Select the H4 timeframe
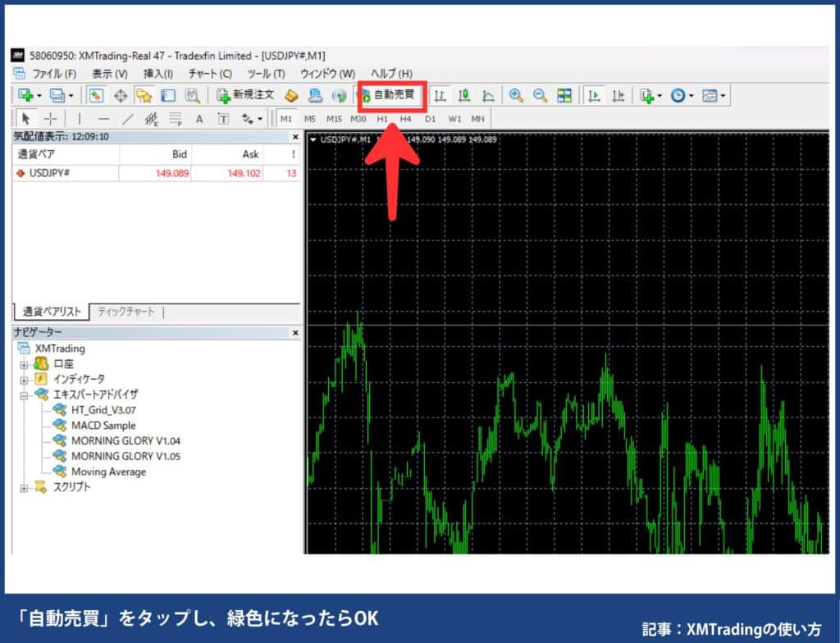The width and height of the screenshot is (840, 643). click(x=406, y=118)
